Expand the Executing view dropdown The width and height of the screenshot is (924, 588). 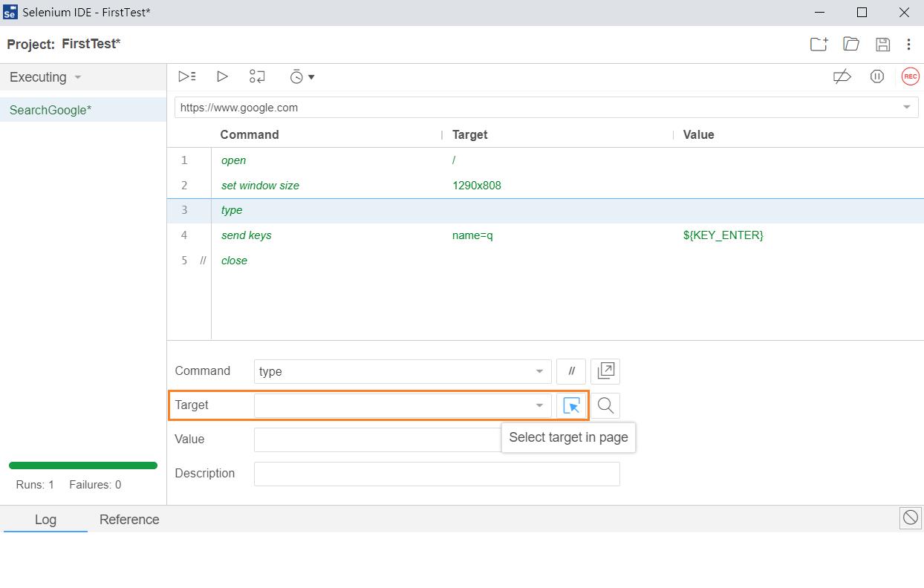click(x=78, y=77)
